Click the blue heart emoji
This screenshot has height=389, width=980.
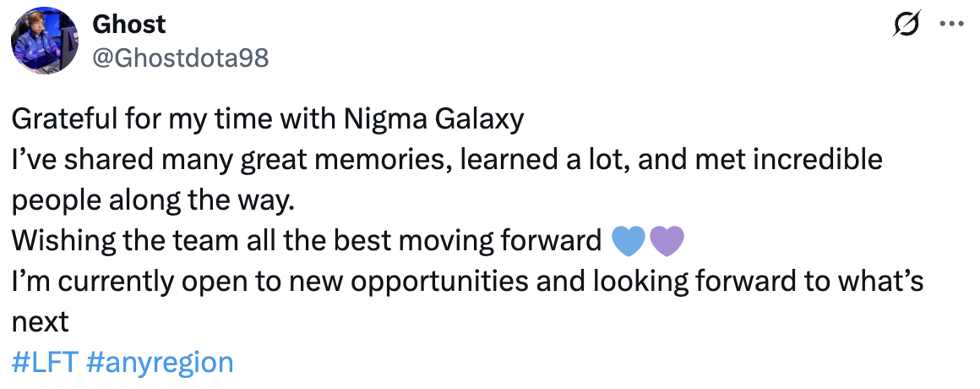point(628,241)
